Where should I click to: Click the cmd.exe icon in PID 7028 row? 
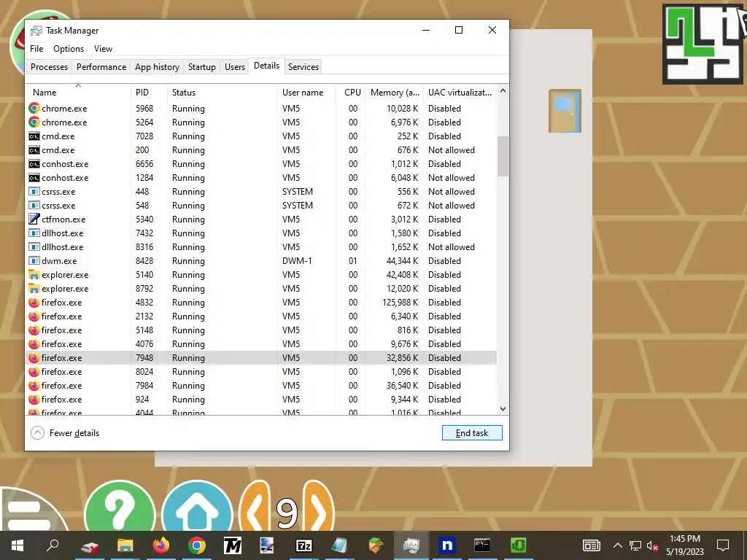[x=34, y=136]
